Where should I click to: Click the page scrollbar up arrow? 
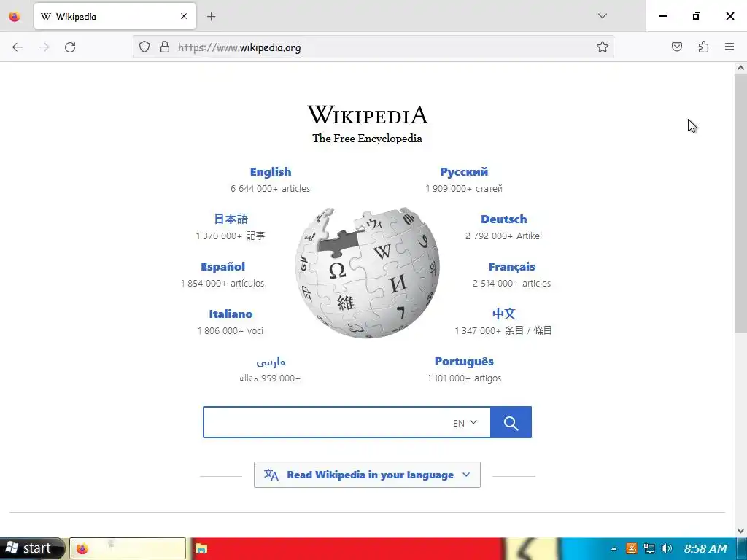coord(740,68)
